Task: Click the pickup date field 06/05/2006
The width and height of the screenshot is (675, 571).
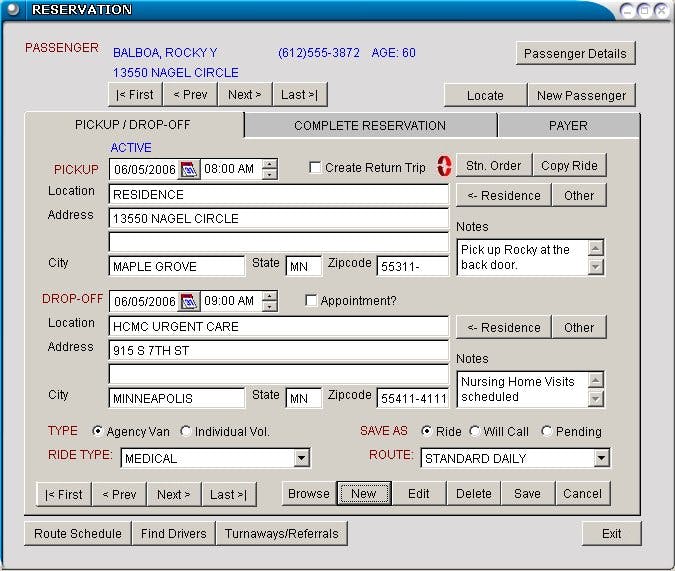Action: coord(145,169)
